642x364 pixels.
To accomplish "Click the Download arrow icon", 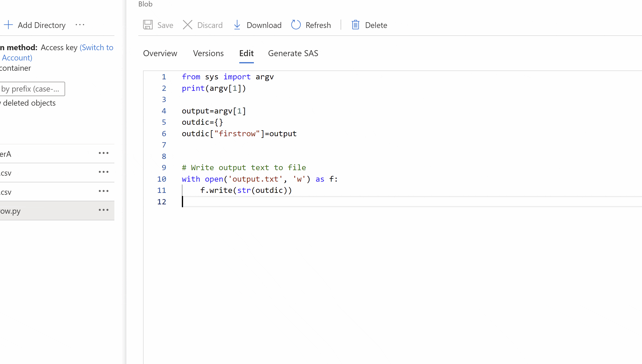I will tap(237, 25).
